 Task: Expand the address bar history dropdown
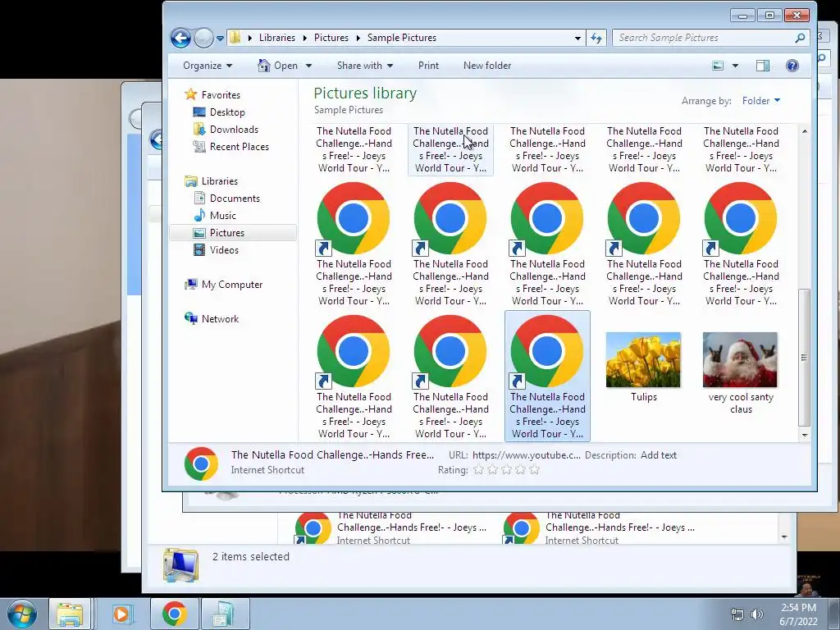[577, 38]
